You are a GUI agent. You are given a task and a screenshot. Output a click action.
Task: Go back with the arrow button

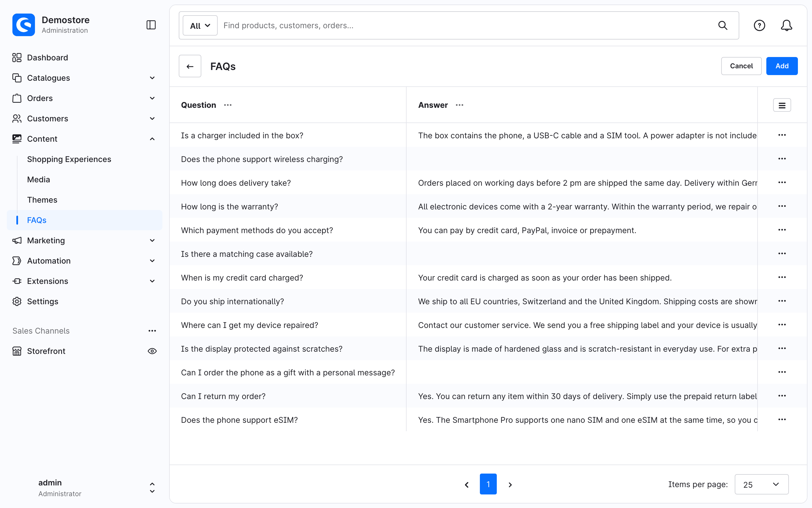click(190, 66)
